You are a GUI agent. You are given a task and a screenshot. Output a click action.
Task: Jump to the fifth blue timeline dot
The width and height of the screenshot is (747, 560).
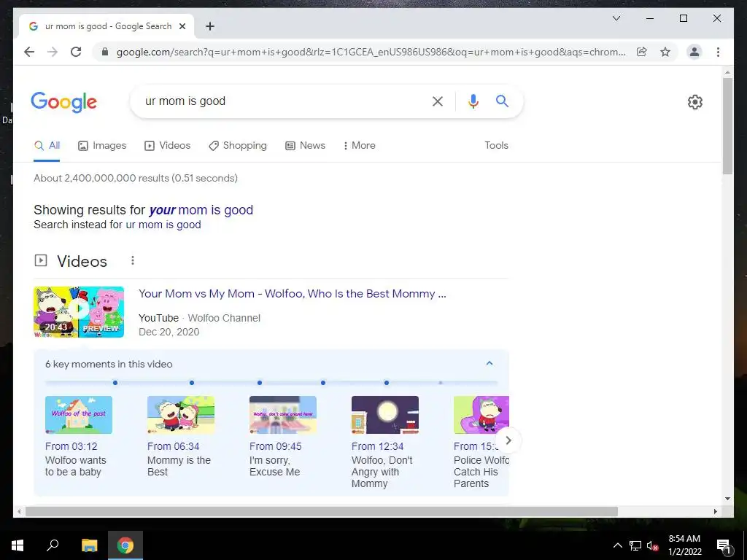387,383
